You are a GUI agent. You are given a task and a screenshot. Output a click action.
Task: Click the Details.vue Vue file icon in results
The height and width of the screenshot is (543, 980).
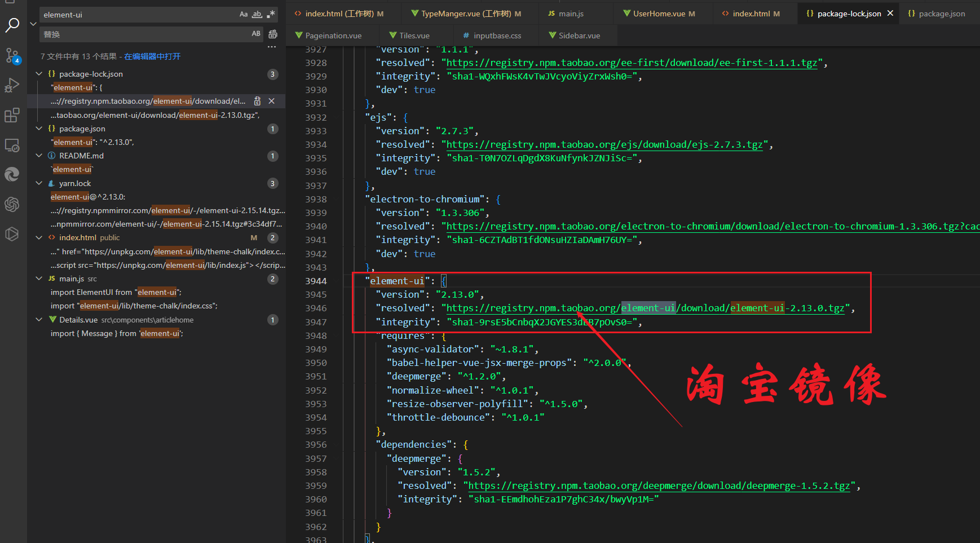52,320
